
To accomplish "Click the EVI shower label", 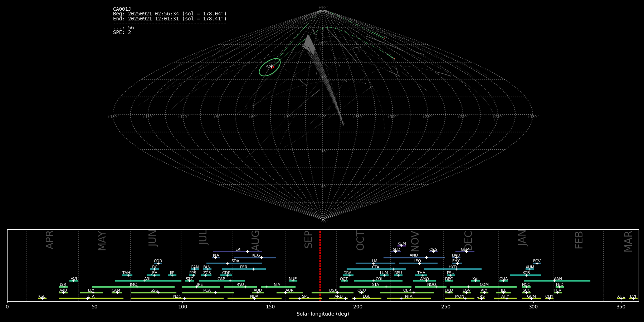I will click(x=633, y=296).
